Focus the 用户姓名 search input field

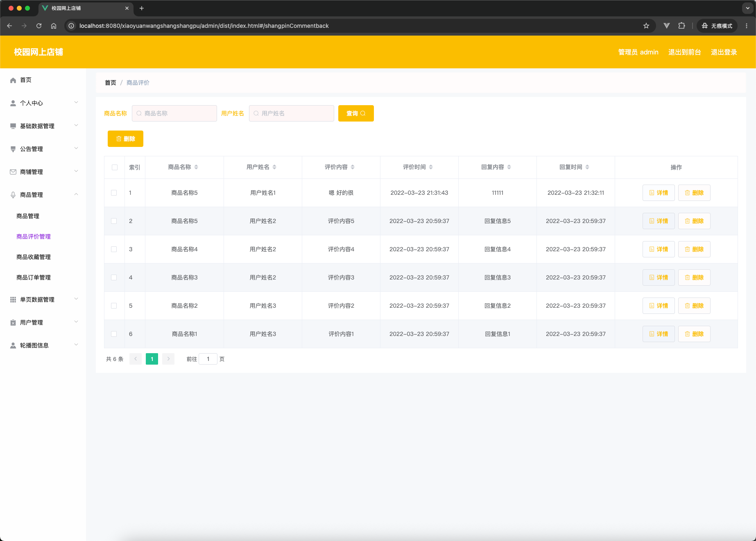[292, 113]
